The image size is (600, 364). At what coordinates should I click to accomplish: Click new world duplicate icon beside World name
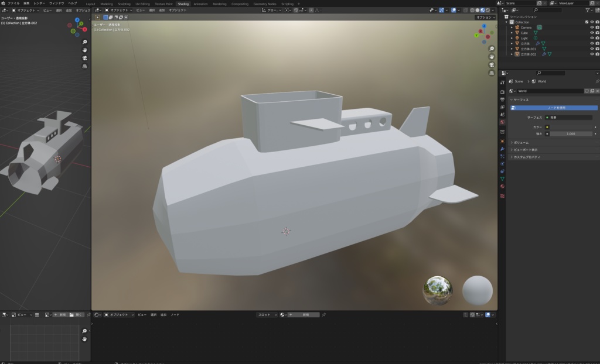tap(592, 91)
